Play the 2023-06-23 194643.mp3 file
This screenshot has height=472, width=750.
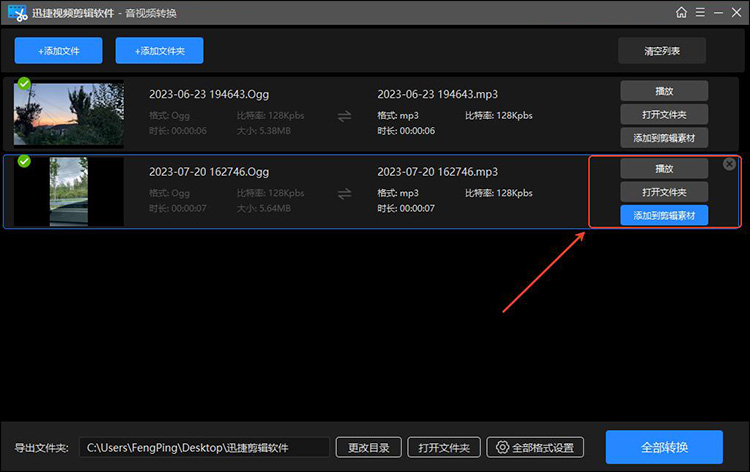click(x=664, y=91)
